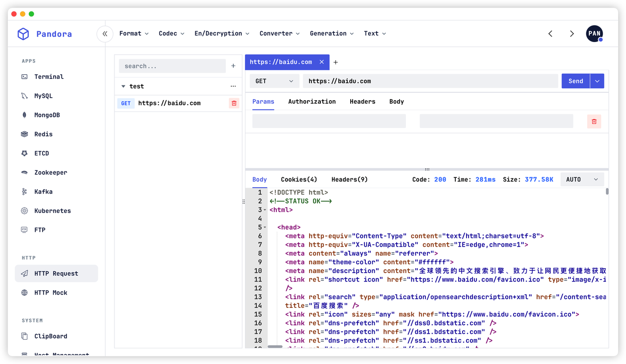This screenshot has height=364, width=626.
Task: Click the param key input field
Action: tap(329, 121)
